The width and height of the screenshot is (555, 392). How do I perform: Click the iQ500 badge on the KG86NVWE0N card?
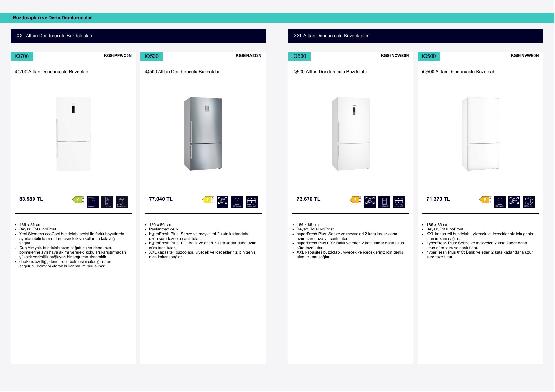tap(429, 56)
